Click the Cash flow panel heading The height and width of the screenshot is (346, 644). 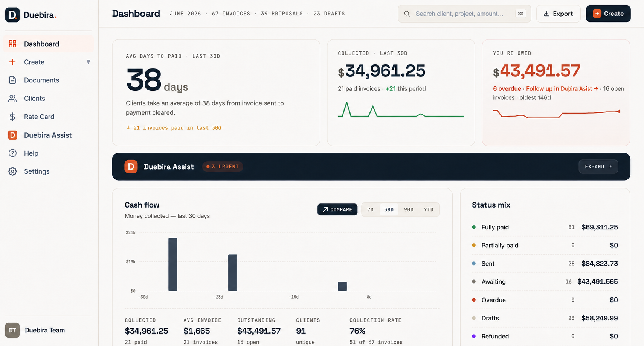[x=142, y=205]
